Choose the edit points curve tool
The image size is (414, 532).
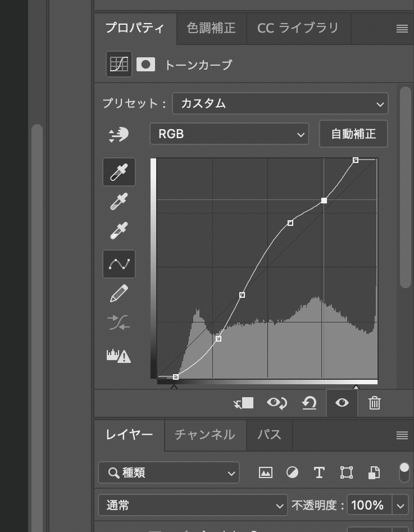(119, 264)
